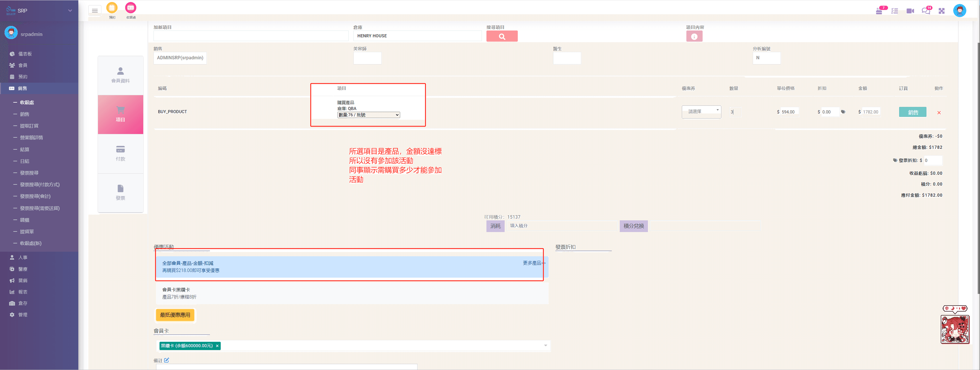Expand the SRP dropdown chevron in sidebar
This screenshot has width=980, height=370.
click(x=70, y=11)
